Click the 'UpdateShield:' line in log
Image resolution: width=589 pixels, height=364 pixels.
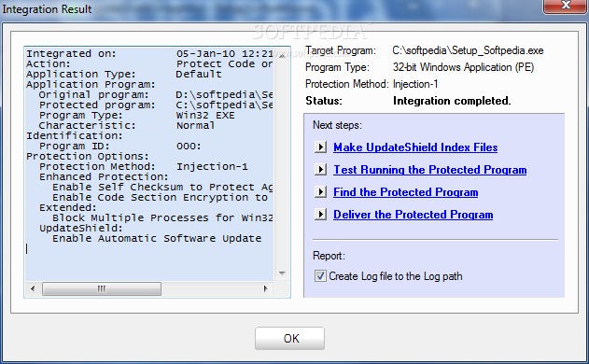coord(81,228)
